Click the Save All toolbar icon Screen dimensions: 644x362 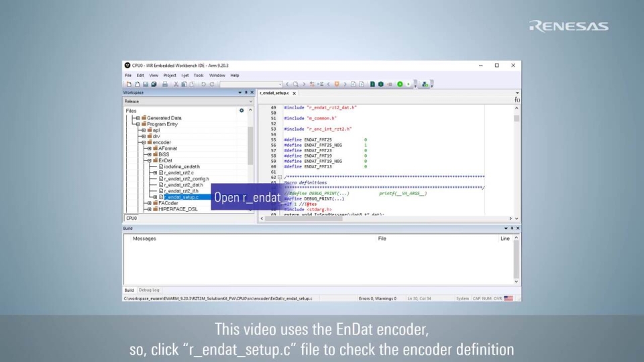pyautogui.click(x=154, y=84)
